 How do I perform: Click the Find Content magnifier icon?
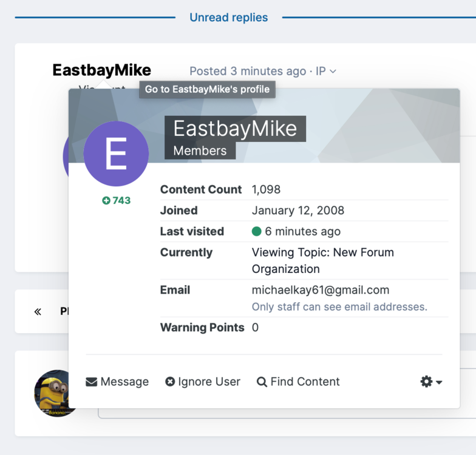coord(262,382)
